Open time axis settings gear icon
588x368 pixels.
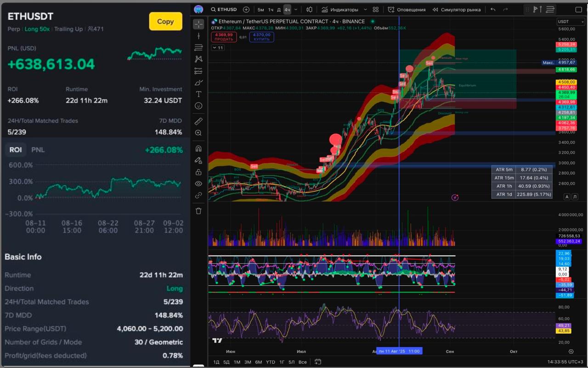(x=571, y=351)
